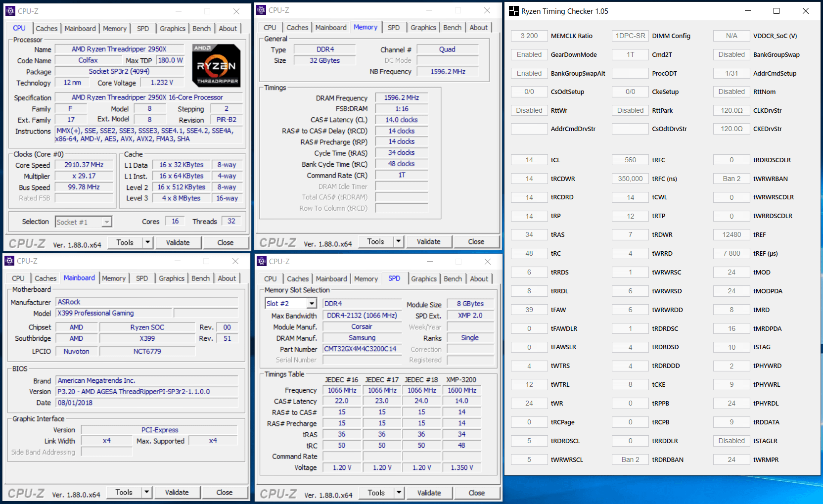The image size is (823, 504).
Task: Click the tRFC value 560 field
Action: tap(631, 160)
